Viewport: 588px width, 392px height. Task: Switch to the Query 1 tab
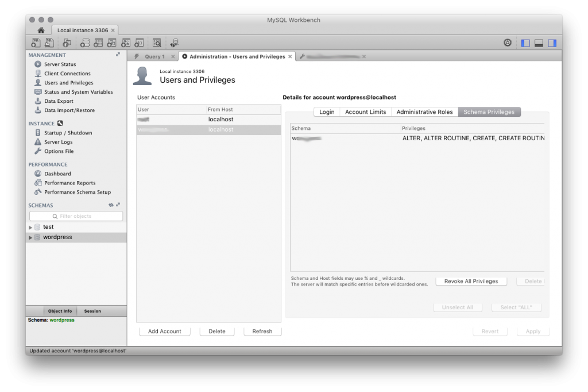coord(154,57)
